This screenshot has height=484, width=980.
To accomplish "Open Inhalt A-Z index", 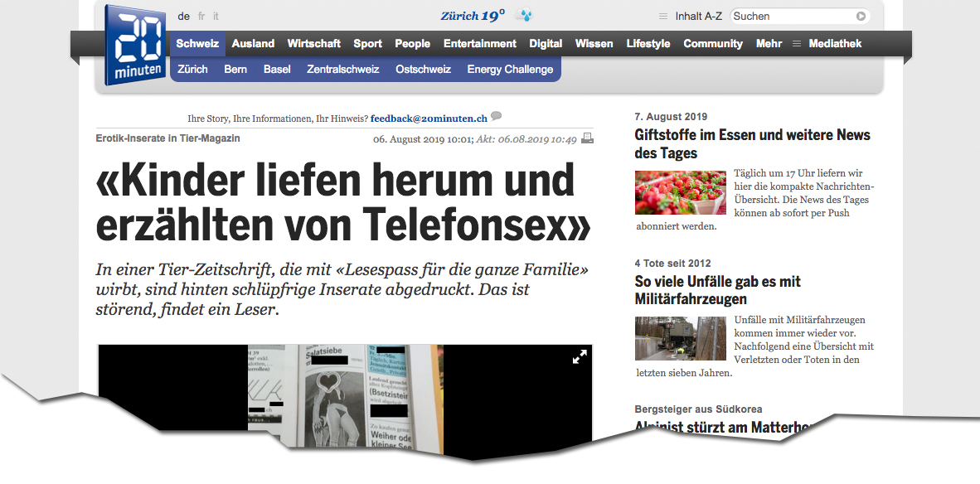I will tap(698, 17).
